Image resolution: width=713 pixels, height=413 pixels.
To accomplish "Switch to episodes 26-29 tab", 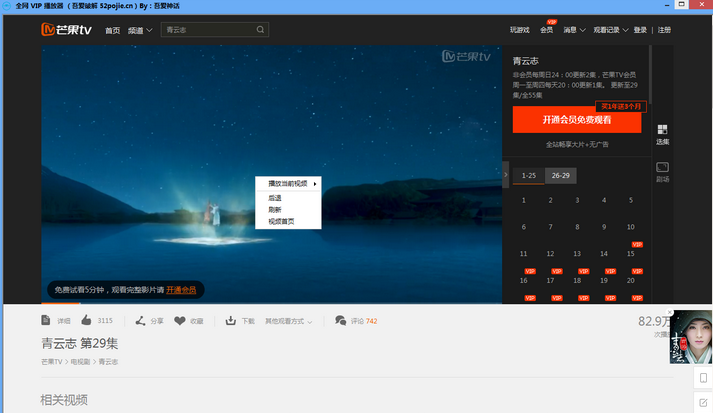I will (x=561, y=175).
